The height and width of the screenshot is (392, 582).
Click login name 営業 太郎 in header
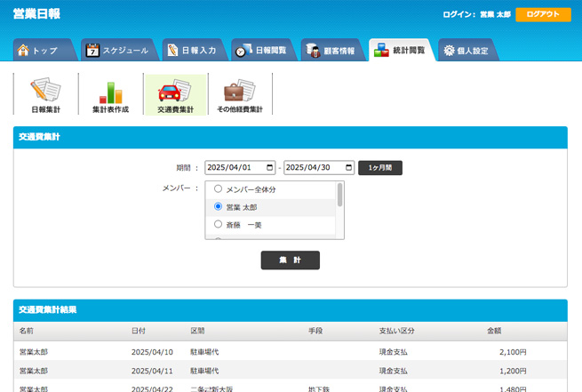pyautogui.click(x=496, y=14)
